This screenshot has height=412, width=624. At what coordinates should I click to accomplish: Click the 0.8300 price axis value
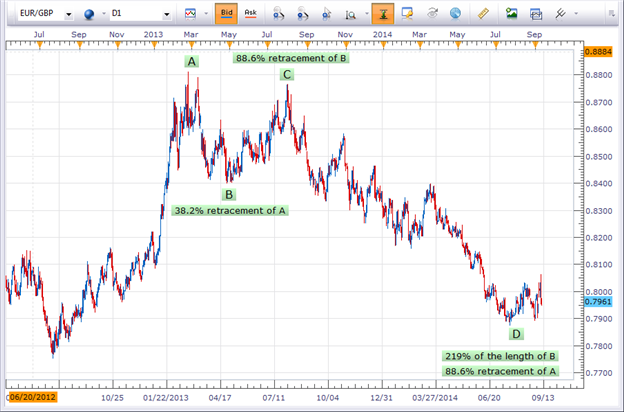(x=599, y=211)
